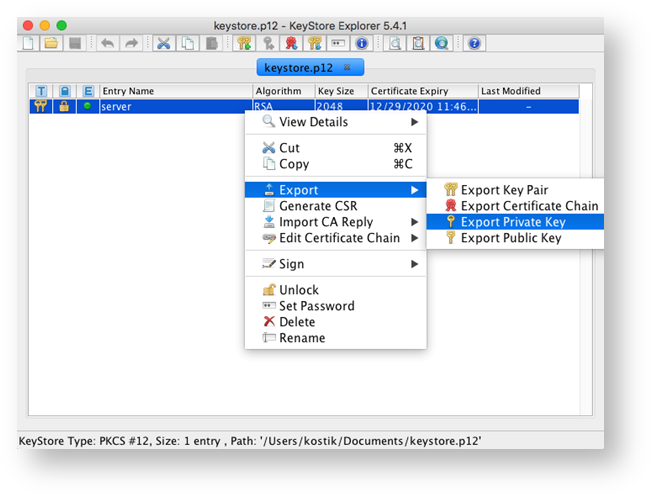The height and width of the screenshot is (497, 652).
Task: Click the Help question mark icon
Action: pyautogui.click(x=474, y=43)
